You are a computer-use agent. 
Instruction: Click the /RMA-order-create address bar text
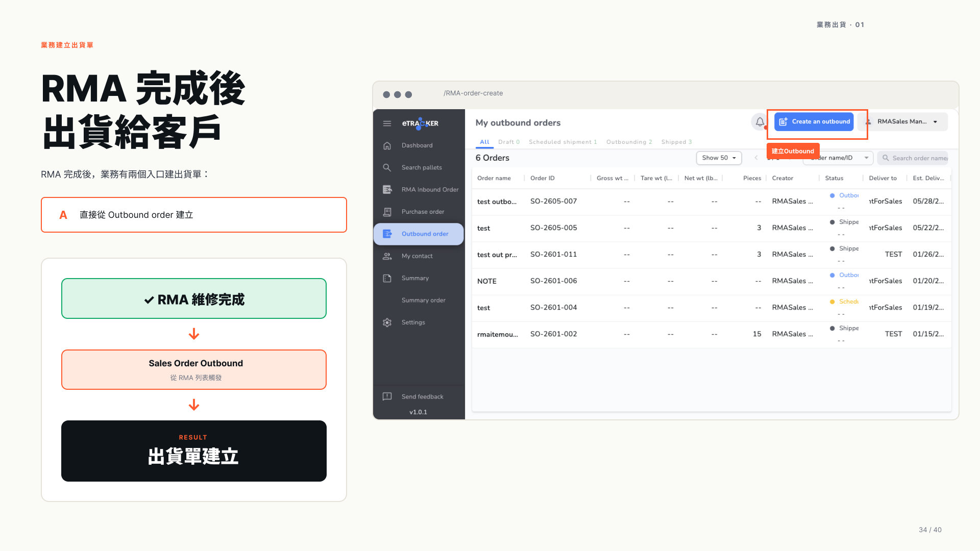(x=473, y=93)
